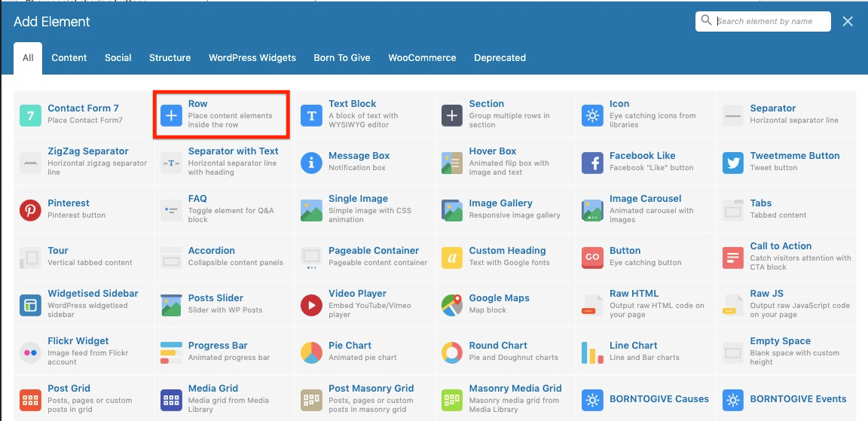Click the Pie Chart icon
The height and width of the screenshot is (421, 868).
click(x=312, y=352)
